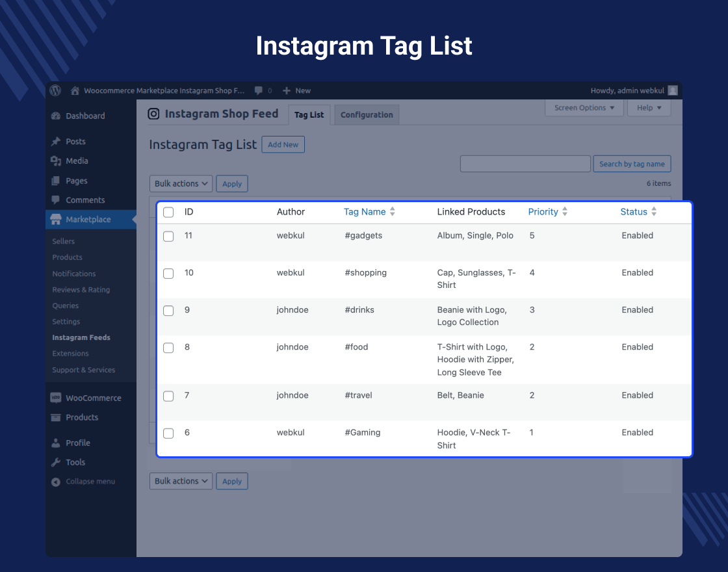
Task: Click the Add New button
Action: (283, 144)
